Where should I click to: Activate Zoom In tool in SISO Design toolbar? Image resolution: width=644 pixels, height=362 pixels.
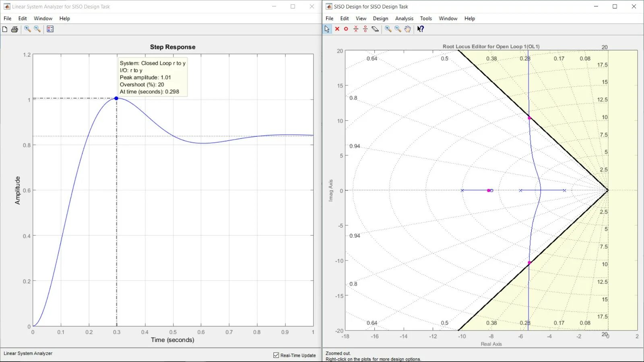(x=388, y=29)
